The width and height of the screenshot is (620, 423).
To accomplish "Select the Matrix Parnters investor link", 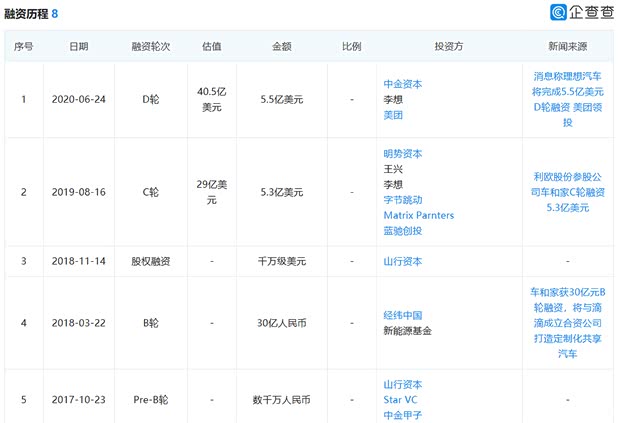I will pos(417,215).
